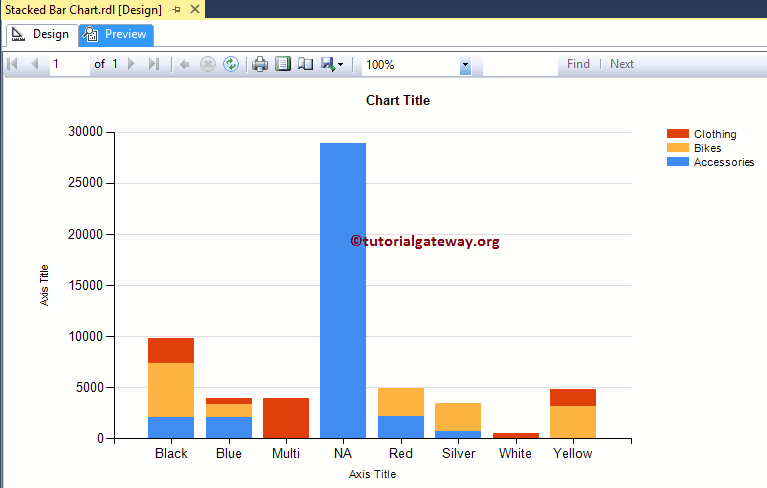The width and height of the screenshot is (767, 488).
Task: Click the Yellow category label
Action: tap(572, 453)
